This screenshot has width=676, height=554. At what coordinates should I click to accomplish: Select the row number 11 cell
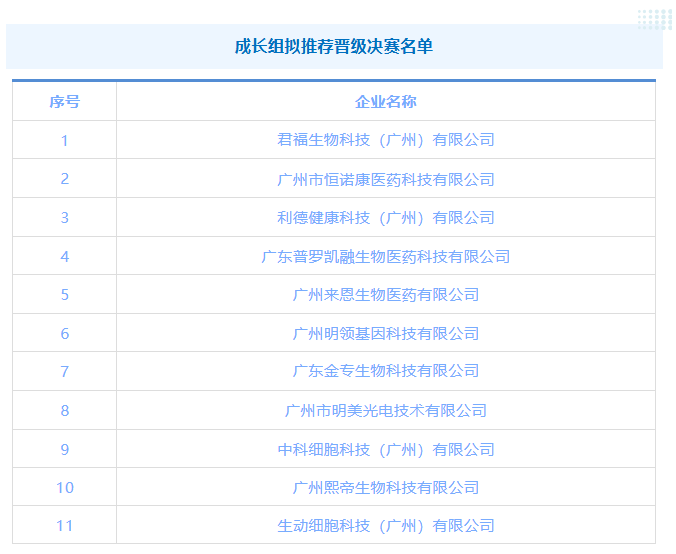tap(65, 525)
